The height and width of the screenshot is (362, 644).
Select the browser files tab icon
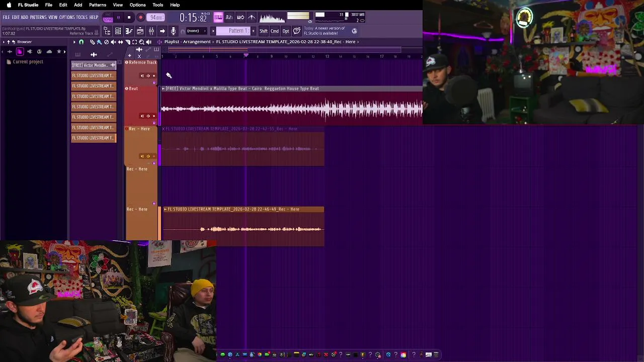point(20,51)
